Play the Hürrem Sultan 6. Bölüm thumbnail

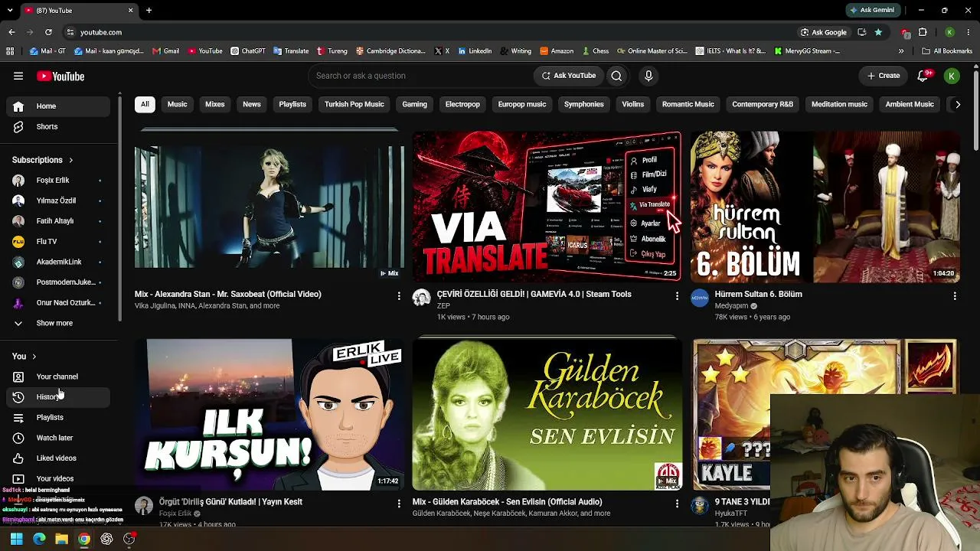coord(825,207)
